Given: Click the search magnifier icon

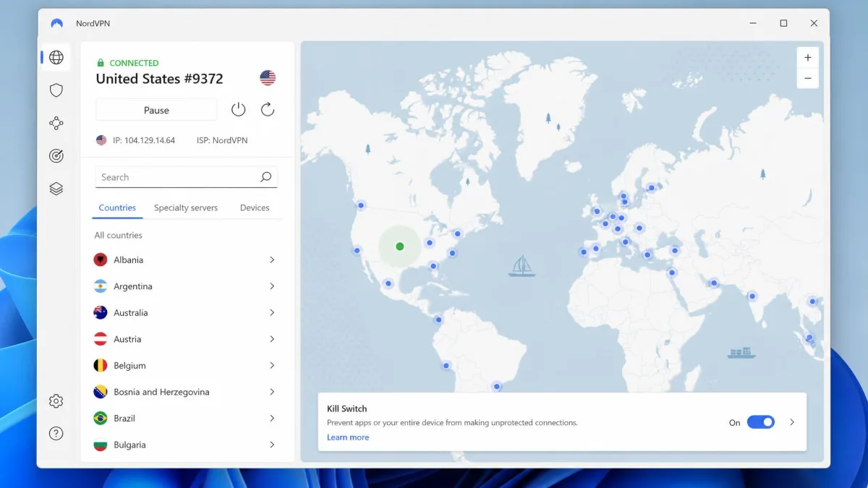Looking at the screenshot, I should click(x=265, y=177).
